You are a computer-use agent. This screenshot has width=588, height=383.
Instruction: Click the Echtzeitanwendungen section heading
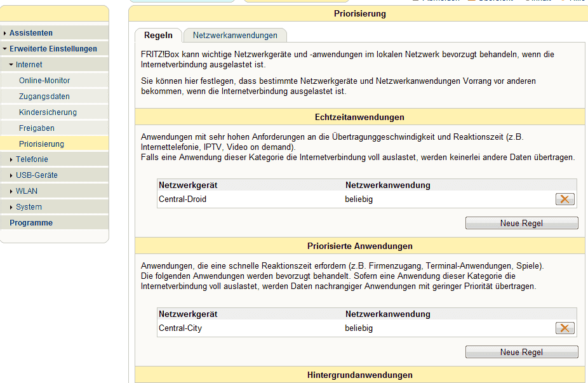click(x=359, y=117)
